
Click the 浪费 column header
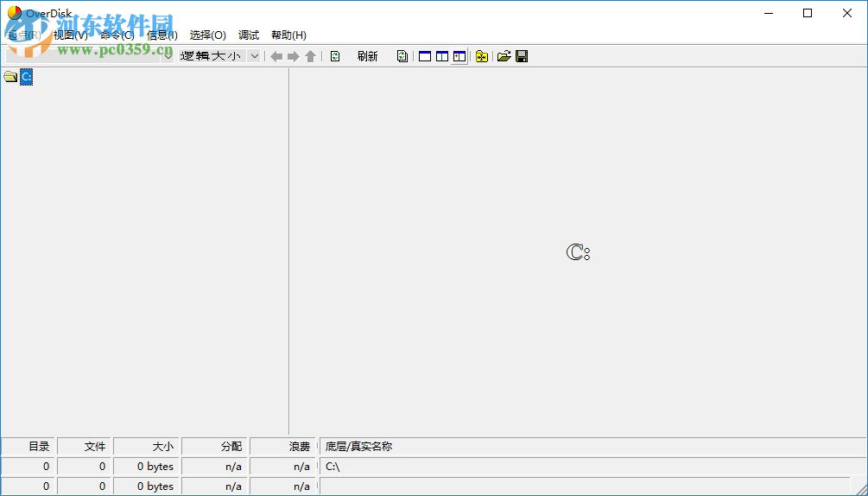point(283,446)
